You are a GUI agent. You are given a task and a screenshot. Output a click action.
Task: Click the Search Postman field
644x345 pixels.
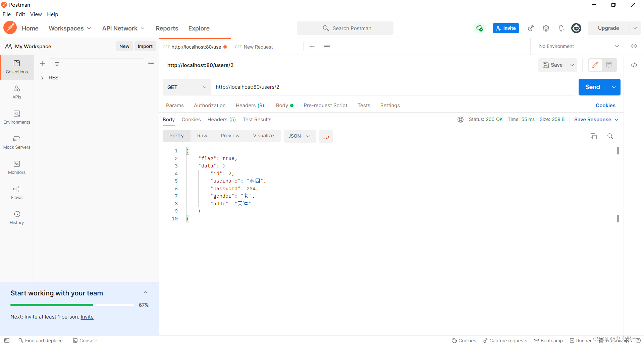(x=345, y=28)
